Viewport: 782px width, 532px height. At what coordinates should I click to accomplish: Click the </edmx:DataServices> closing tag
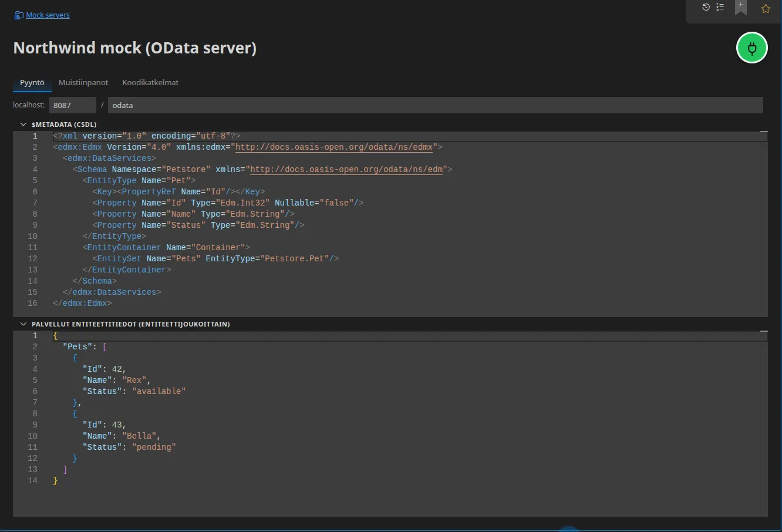tap(112, 292)
